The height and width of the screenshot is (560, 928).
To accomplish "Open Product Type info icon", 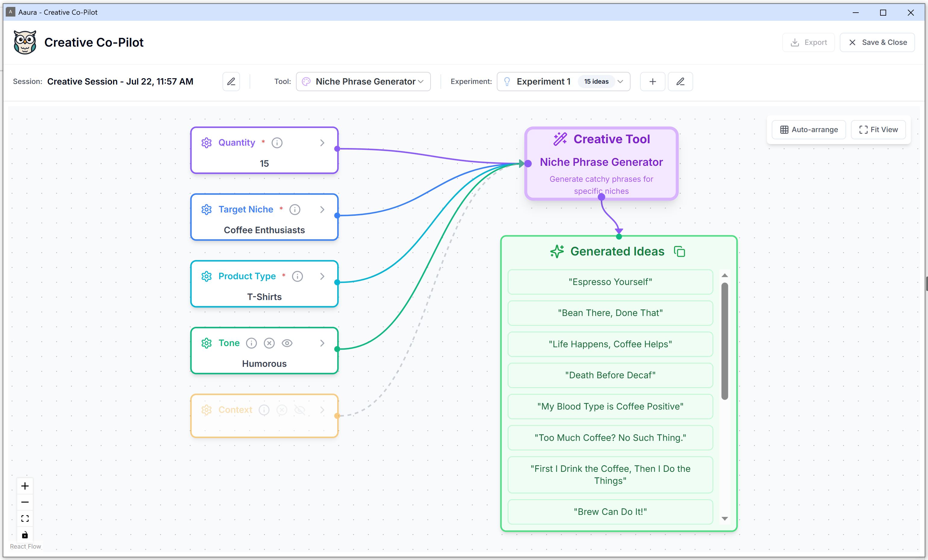I will click(x=297, y=276).
